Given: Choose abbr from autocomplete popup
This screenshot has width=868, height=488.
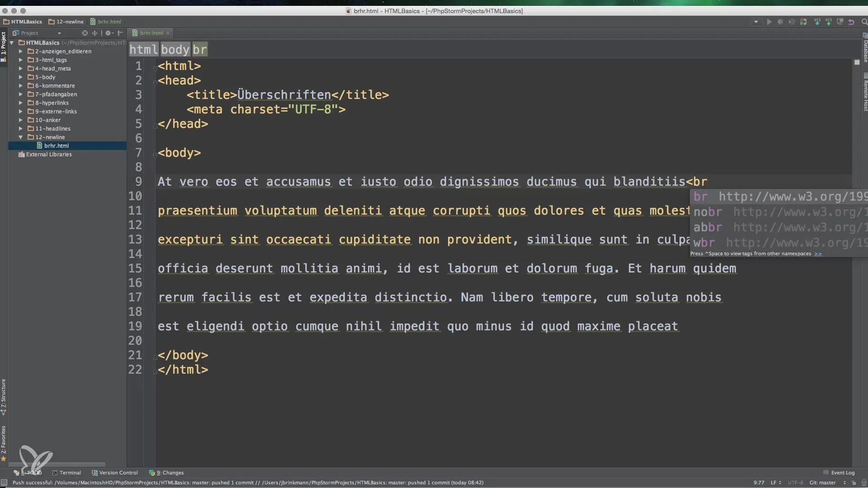Looking at the screenshot, I should tap(778, 227).
